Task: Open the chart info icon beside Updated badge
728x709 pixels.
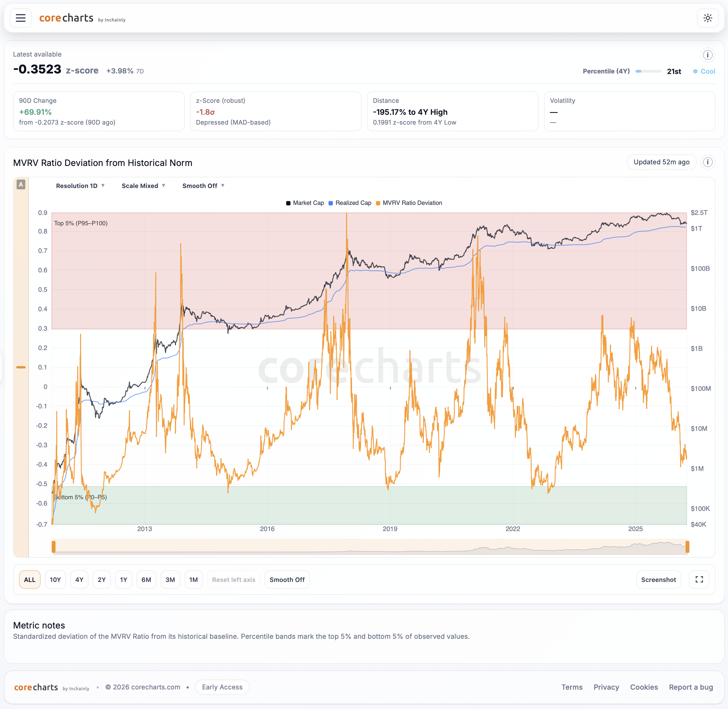Action: (708, 162)
